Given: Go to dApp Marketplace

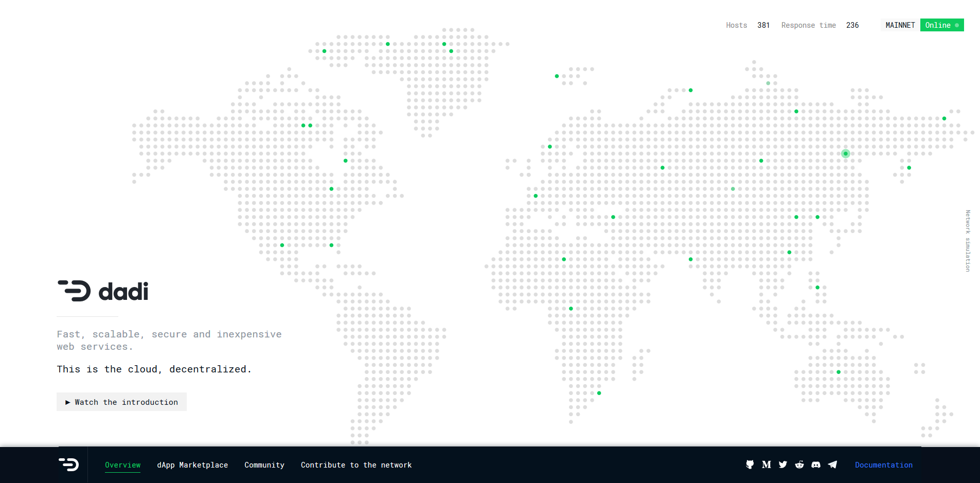Looking at the screenshot, I should click(x=192, y=465).
